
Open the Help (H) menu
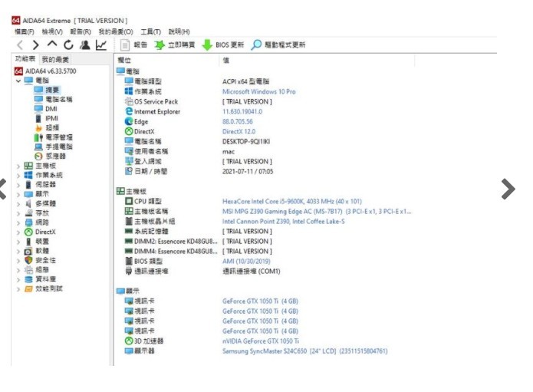(179, 31)
